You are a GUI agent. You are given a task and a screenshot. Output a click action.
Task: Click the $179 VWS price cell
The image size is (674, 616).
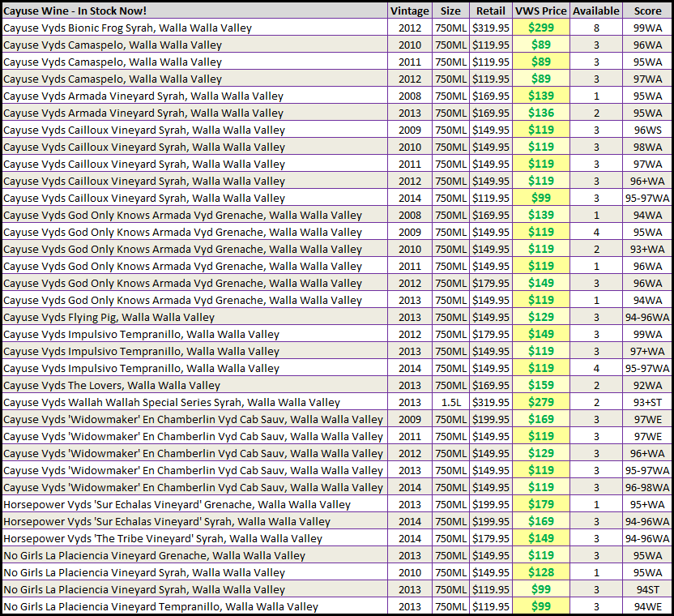[x=541, y=504]
